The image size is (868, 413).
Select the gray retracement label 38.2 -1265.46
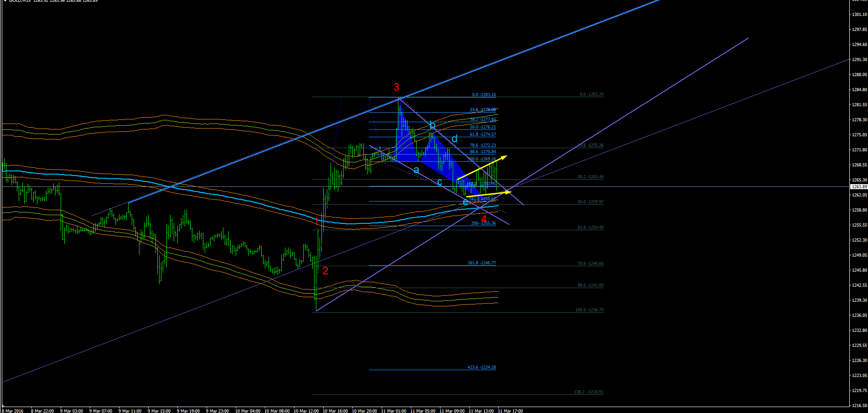click(590, 177)
